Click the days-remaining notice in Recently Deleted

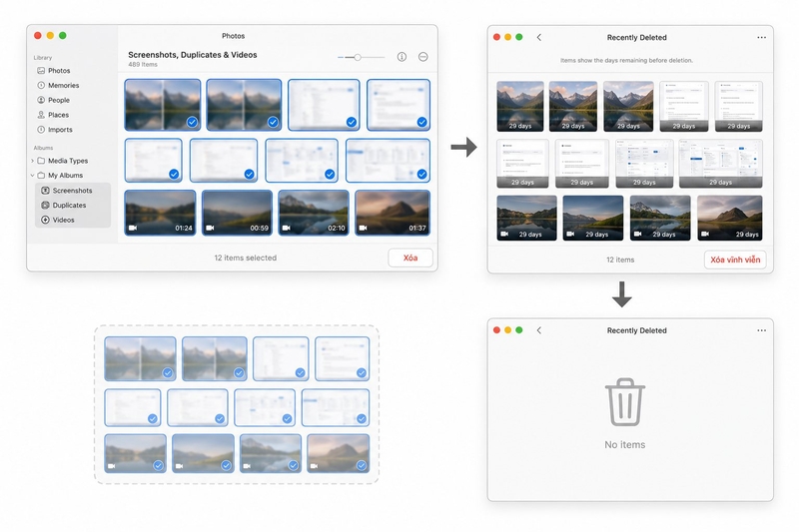coord(626,60)
